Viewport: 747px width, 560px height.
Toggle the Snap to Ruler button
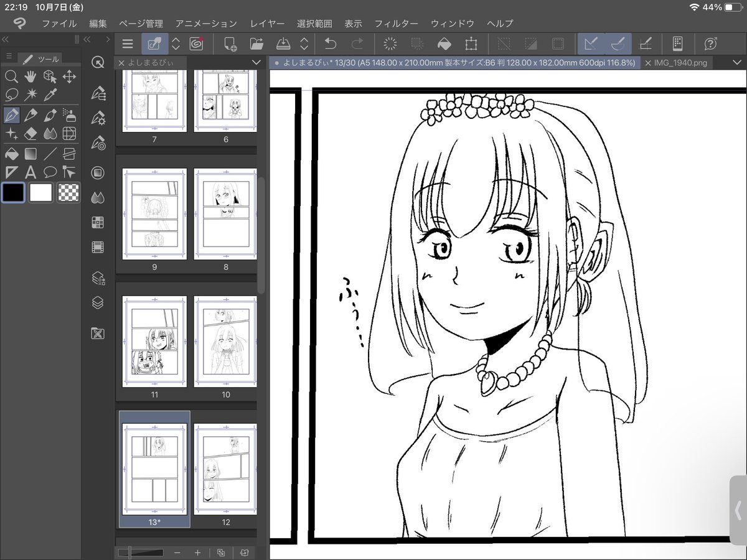tap(591, 44)
